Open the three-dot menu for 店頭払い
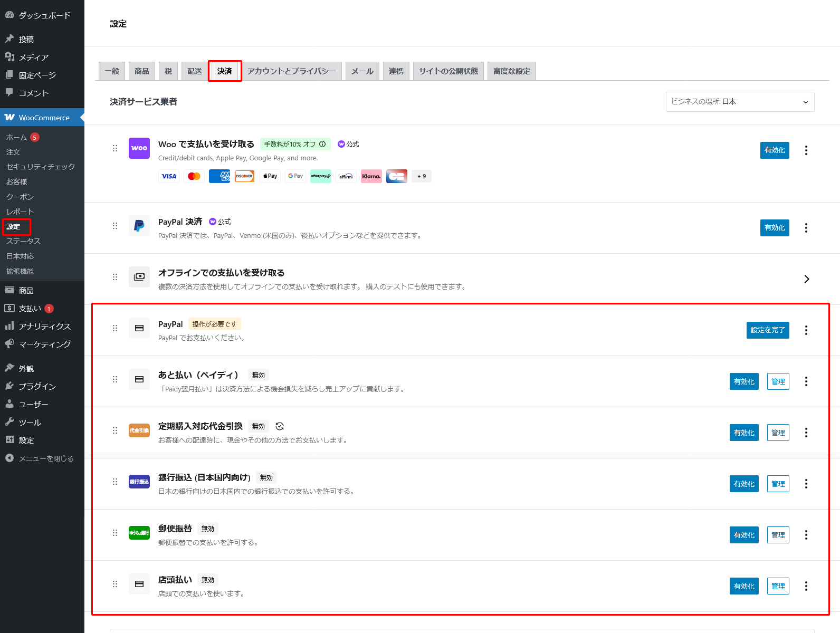The image size is (840, 633). point(806,586)
